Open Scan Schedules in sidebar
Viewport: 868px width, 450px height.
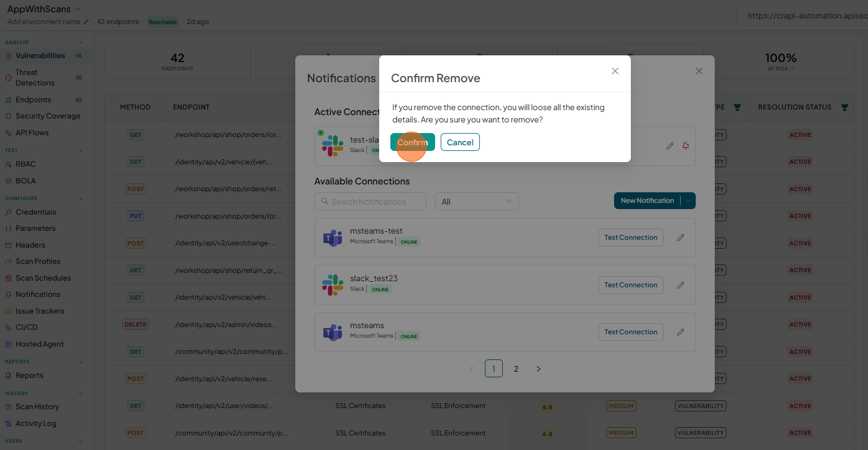(x=43, y=278)
